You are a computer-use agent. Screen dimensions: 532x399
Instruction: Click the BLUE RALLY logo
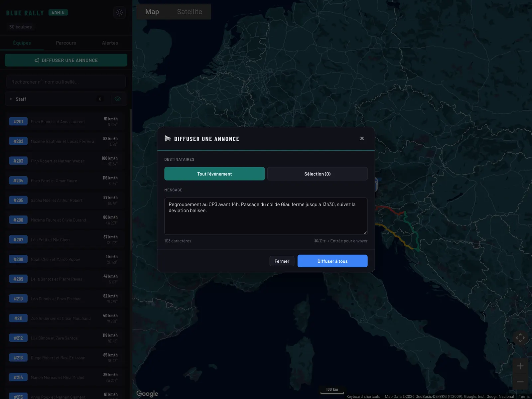(25, 13)
